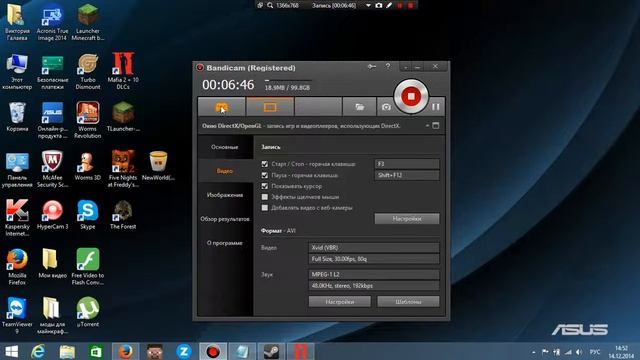Viewport: 640px width, 360px height.
Task: Click the 48.0KHz stereo 192kbps audio details
Action: pos(373,286)
